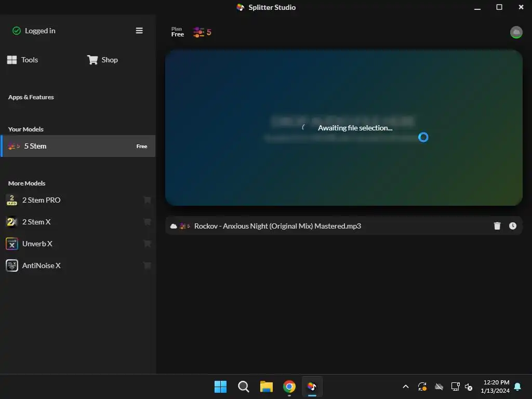Click the 2 Stem PRO icon
This screenshot has height=399, width=532.
click(x=12, y=200)
